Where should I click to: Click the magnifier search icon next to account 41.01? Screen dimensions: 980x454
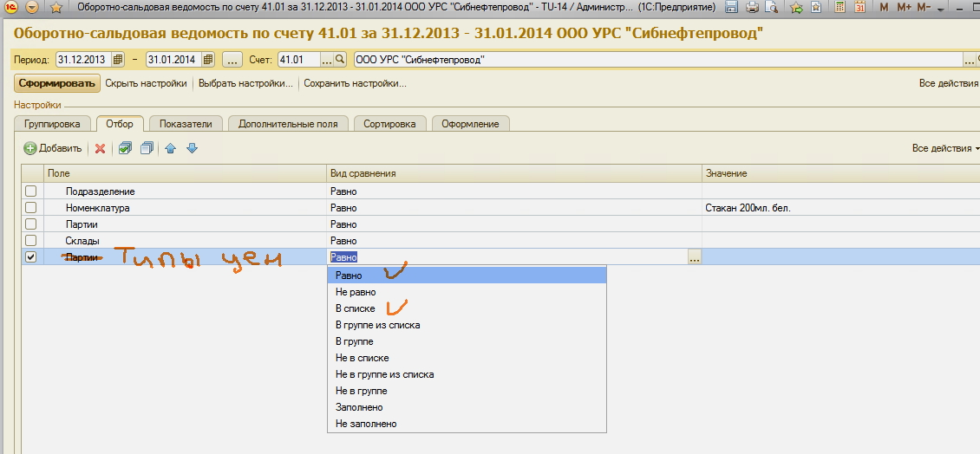pos(340,60)
